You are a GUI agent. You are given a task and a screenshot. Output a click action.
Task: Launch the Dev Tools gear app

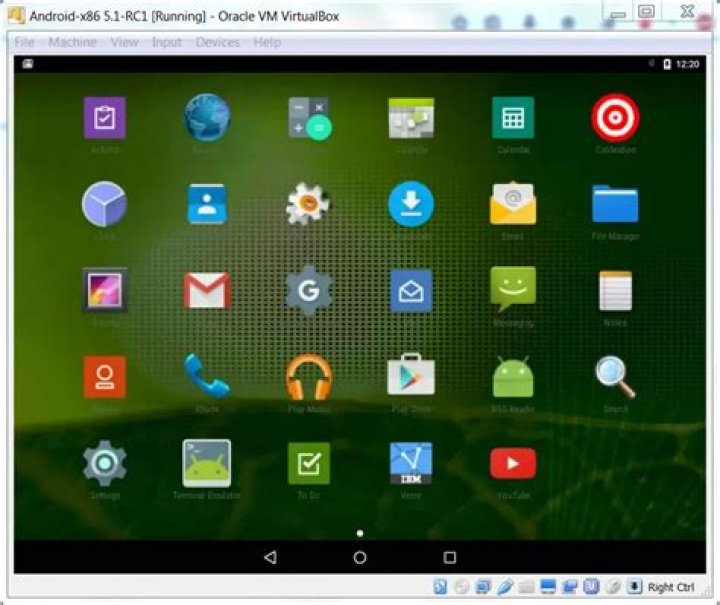pyautogui.click(x=308, y=204)
